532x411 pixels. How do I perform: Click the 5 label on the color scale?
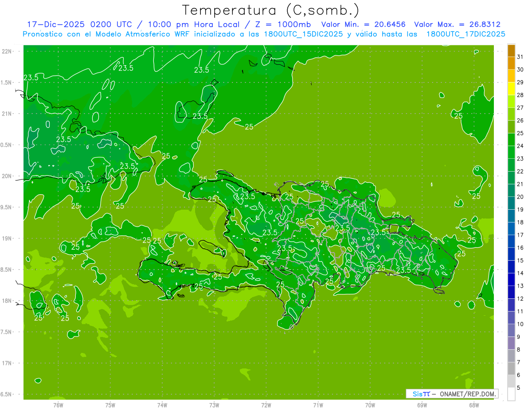(519, 388)
